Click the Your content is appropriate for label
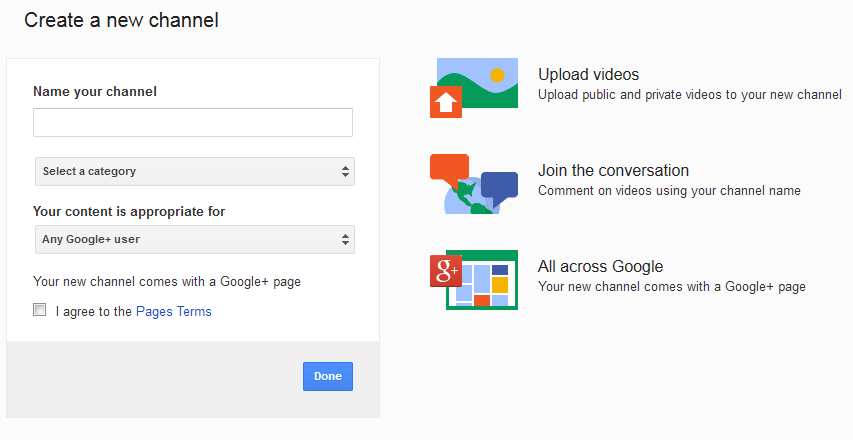The height and width of the screenshot is (440, 853). point(129,211)
